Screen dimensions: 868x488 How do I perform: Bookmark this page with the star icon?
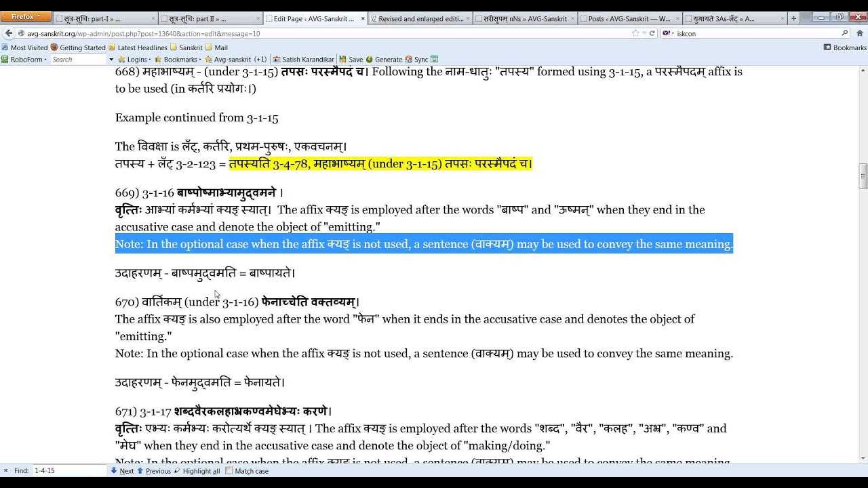pos(635,33)
